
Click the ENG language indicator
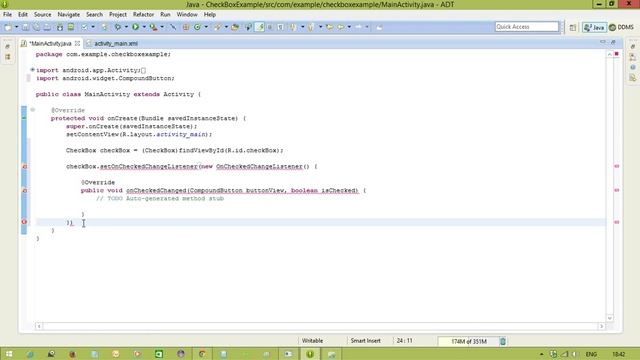click(591, 354)
